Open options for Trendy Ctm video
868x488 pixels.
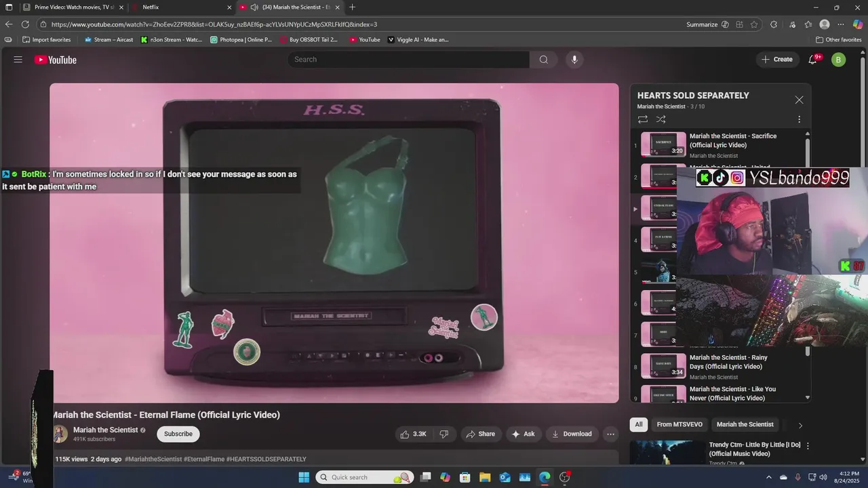pos(807,445)
